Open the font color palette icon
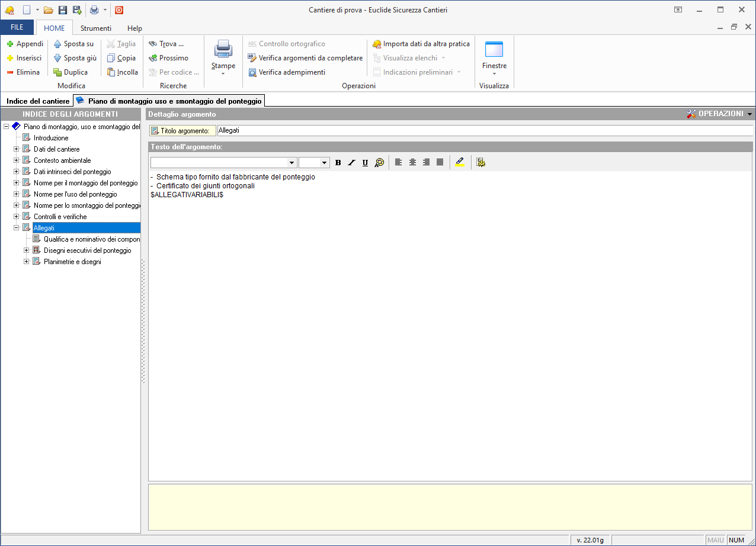 coord(380,162)
